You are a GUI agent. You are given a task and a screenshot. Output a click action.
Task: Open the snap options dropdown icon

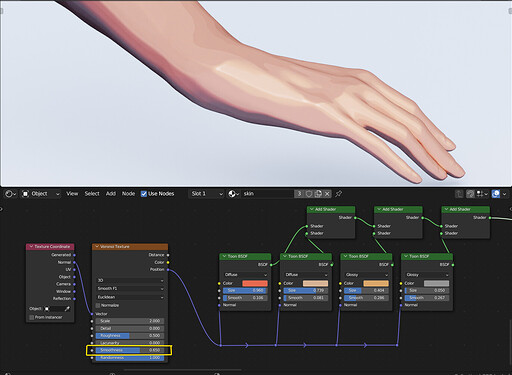click(x=482, y=194)
